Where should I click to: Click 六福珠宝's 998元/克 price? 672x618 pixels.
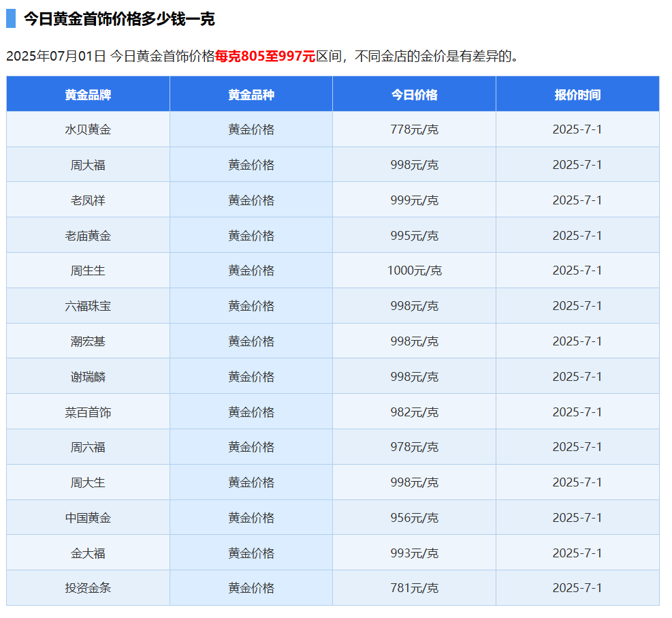click(x=415, y=306)
